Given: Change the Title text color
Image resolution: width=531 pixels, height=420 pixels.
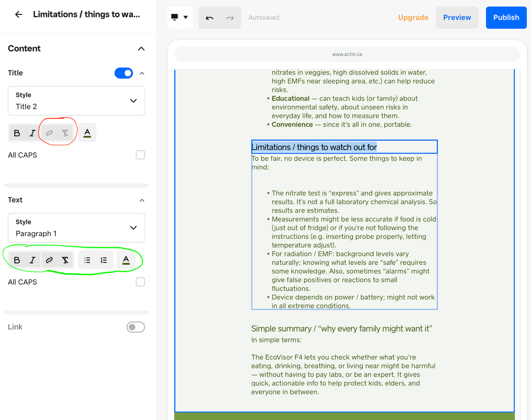Looking at the screenshot, I should click(87, 133).
